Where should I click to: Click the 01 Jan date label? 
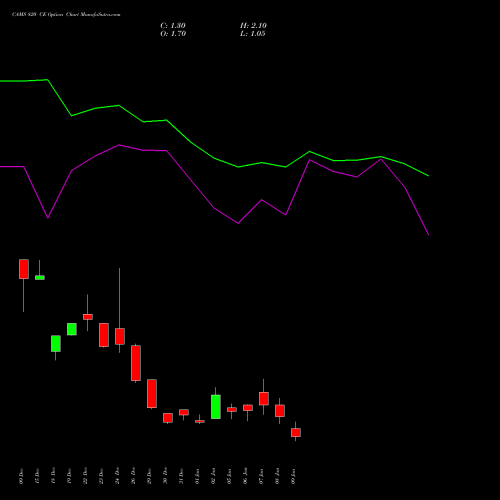[x=197, y=476]
